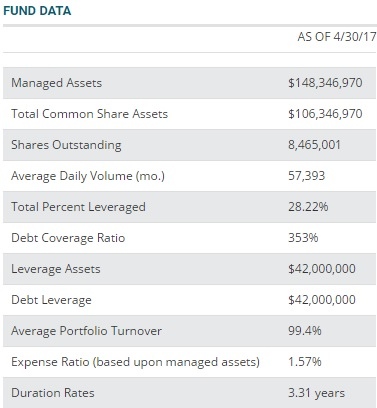Click the Total Percent Leveraged label
The image size is (377, 408).
click(78, 207)
